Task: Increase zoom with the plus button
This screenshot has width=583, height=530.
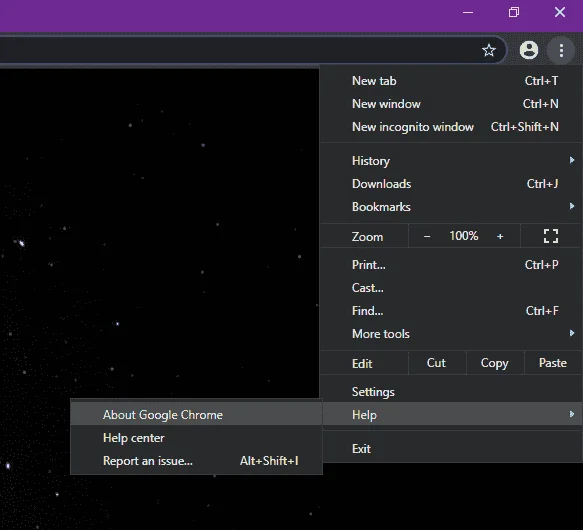Action: pyautogui.click(x=500, y=236)
